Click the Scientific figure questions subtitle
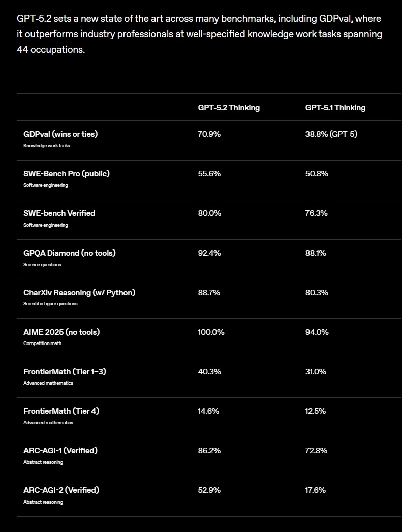402x532 pixels. [50, 304]
